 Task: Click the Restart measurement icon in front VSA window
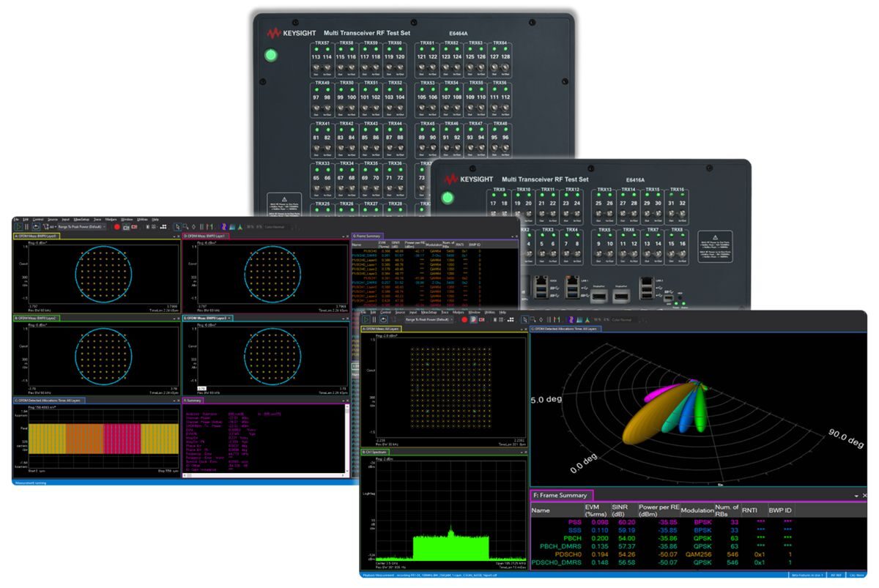click(x=384, y=320)
